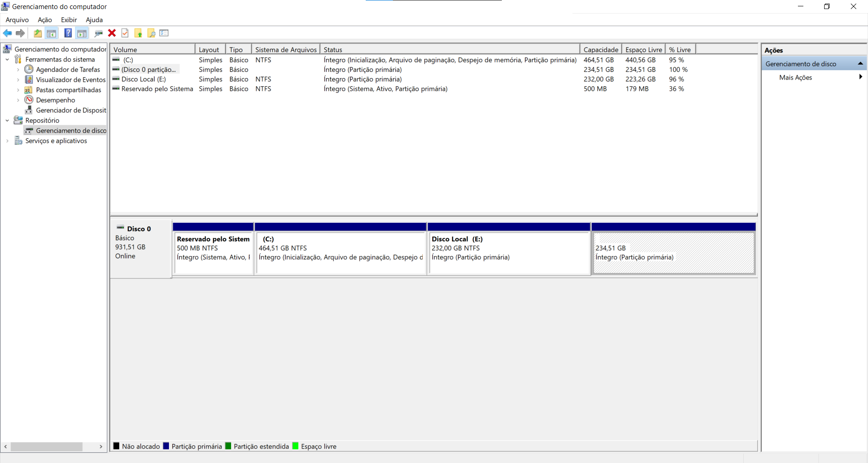Click the Disco 0 disk icon
This screenshot has height=463, width=868.
[120, 227]
